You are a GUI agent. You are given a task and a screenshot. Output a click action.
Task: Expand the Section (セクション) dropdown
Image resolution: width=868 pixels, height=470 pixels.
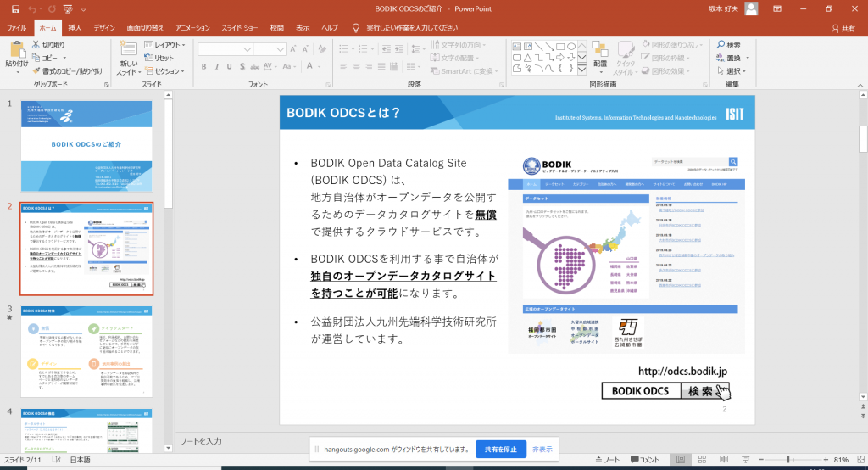[164, 71]
